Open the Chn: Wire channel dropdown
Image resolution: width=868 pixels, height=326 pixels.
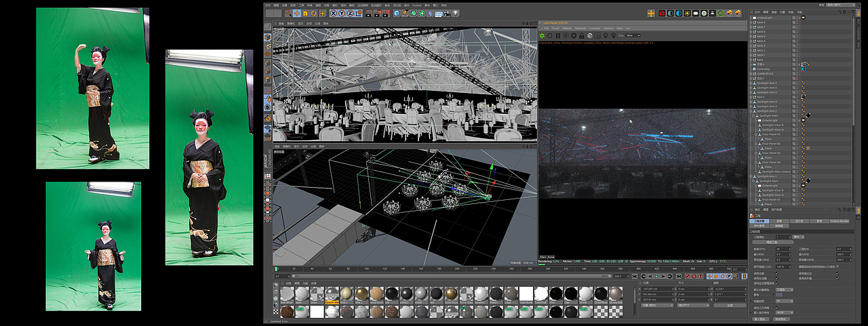[633, 35]
